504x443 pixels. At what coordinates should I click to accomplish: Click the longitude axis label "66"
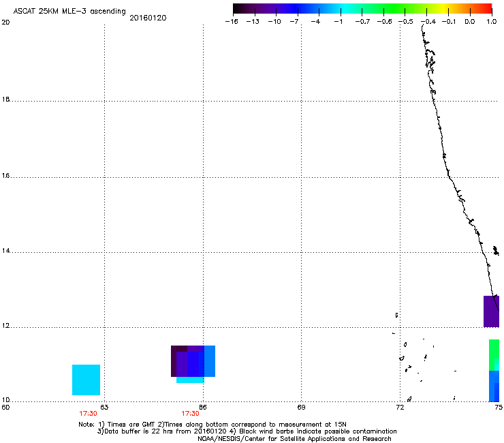point(203,408)
